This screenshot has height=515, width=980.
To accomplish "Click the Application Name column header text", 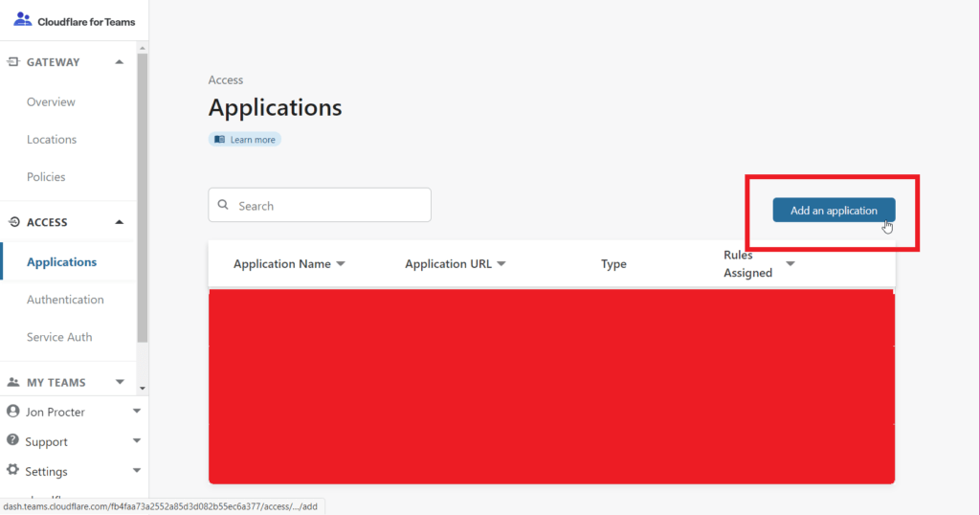I will tap(282, 264).
